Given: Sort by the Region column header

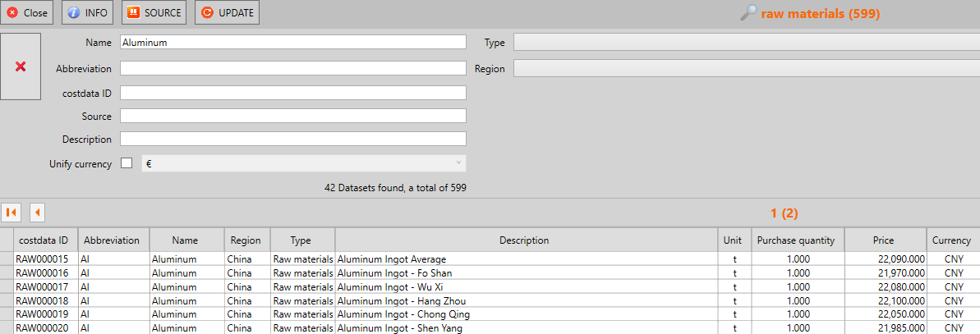Looking at the screenshot, I should pos(246,240).
